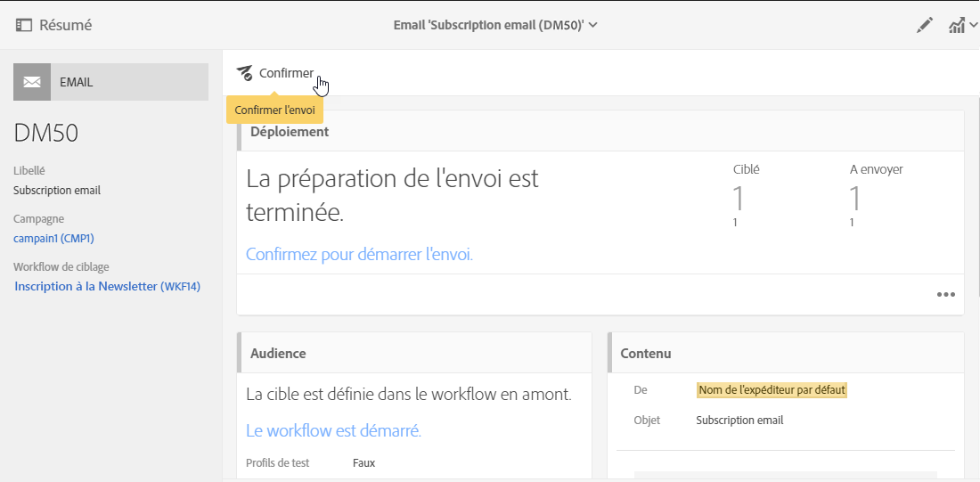Open the three-dot menu in Déploiement
This screenshot has width=980, height=482.
tap(945, 295)
